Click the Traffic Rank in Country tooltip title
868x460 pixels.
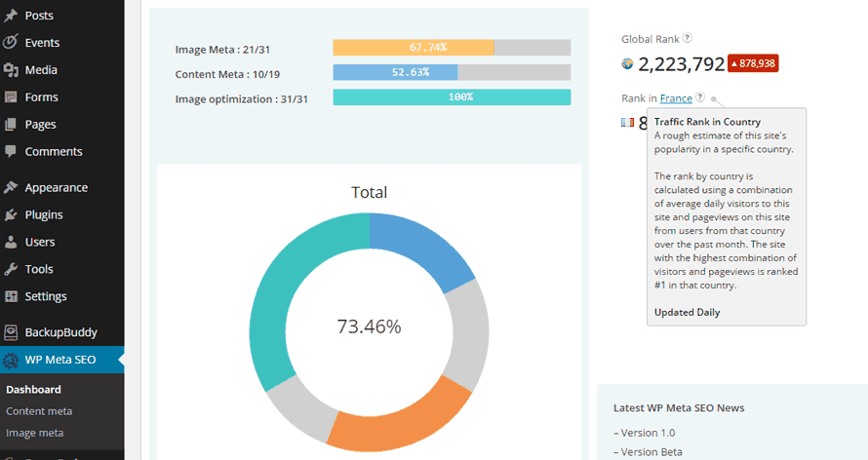707,122
